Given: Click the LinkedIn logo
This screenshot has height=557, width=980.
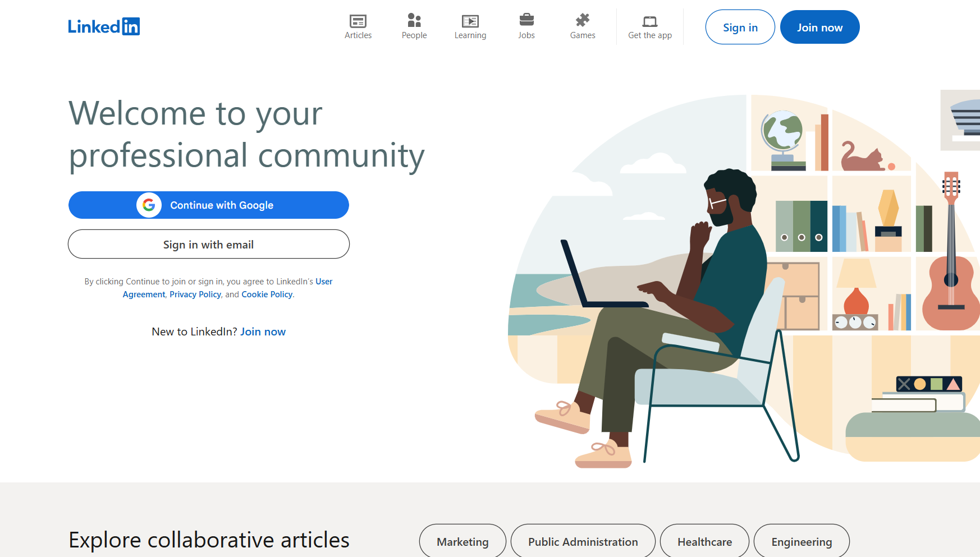Looking at the screenshot, I should pos(104,26).
